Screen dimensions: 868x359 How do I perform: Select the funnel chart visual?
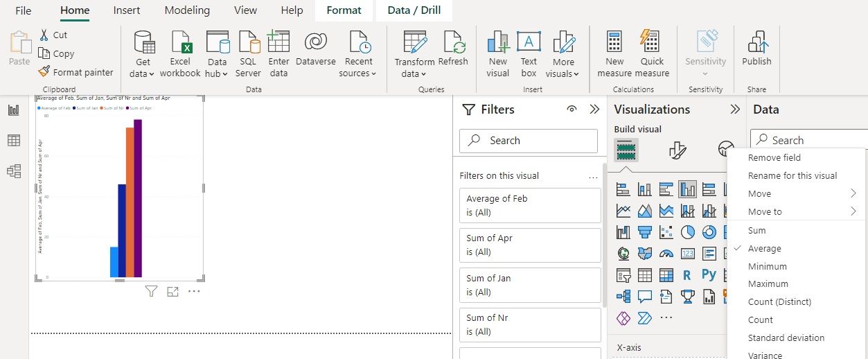(x=645, y=232)
